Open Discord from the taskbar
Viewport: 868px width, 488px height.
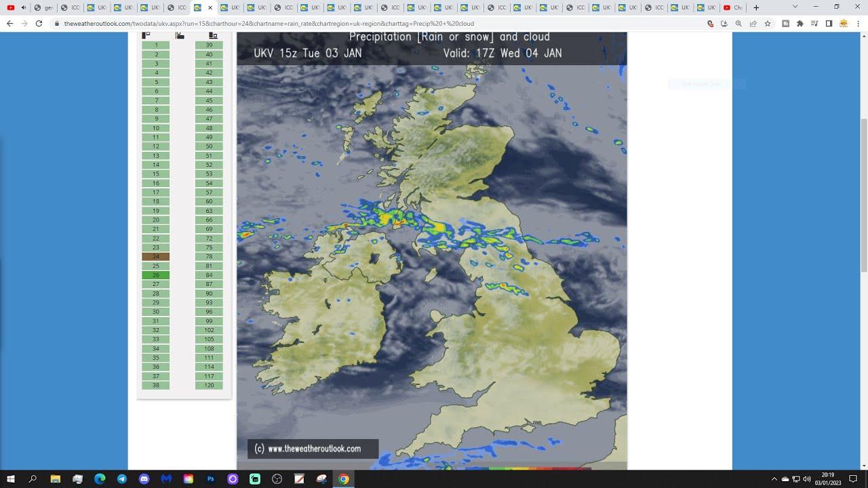click(x=144, y=479)
